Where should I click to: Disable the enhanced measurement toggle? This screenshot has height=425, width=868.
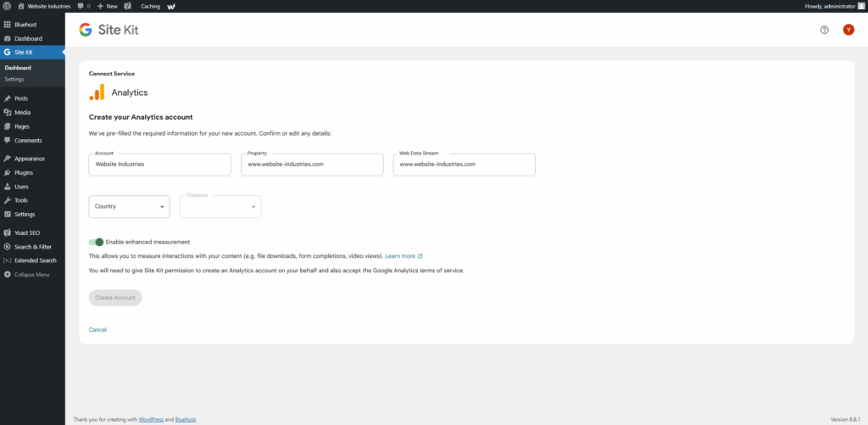[x=96, y=242]
